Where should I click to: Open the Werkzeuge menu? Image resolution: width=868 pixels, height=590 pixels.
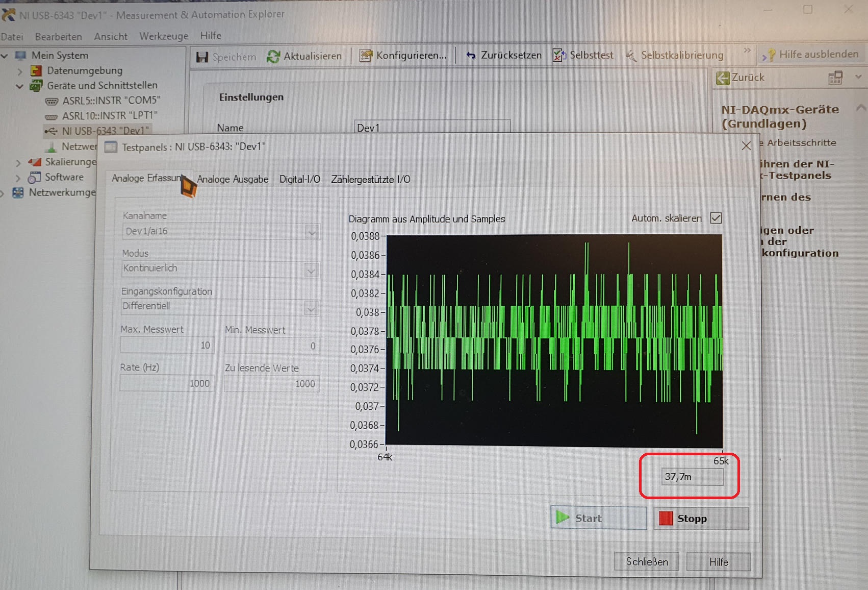(164, 36)
